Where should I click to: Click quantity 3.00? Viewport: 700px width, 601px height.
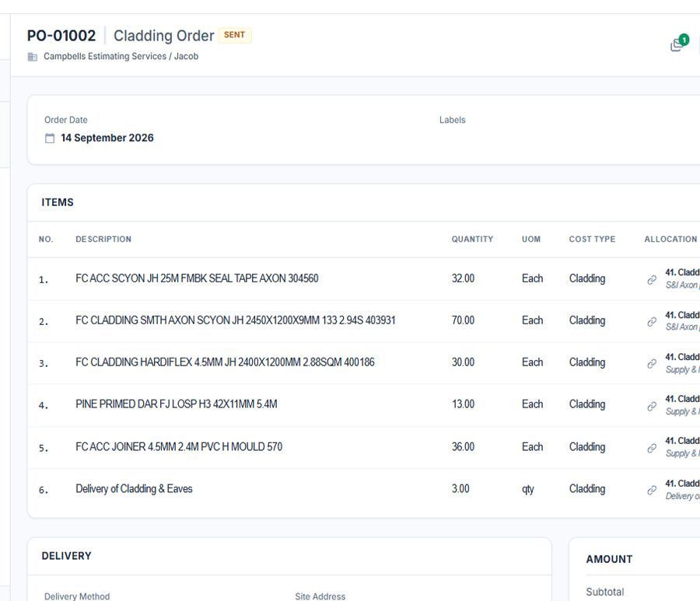[460, 489]
